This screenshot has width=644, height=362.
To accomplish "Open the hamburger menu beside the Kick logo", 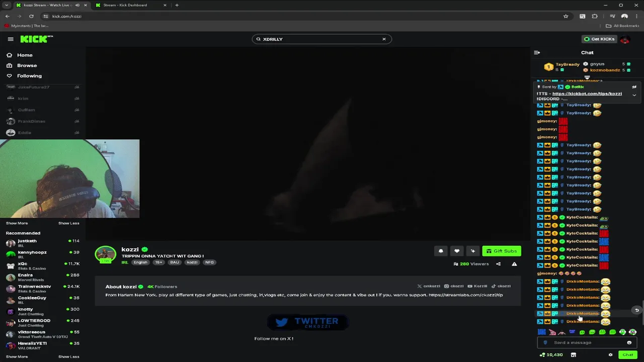I will (11, 39).
